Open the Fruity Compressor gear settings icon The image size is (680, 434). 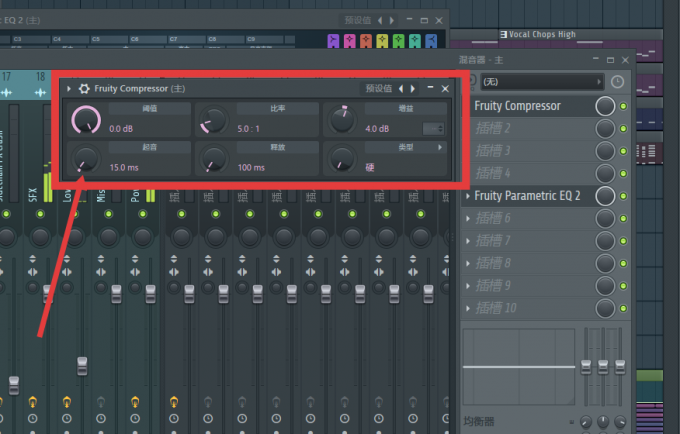click(x=84, y=88)
